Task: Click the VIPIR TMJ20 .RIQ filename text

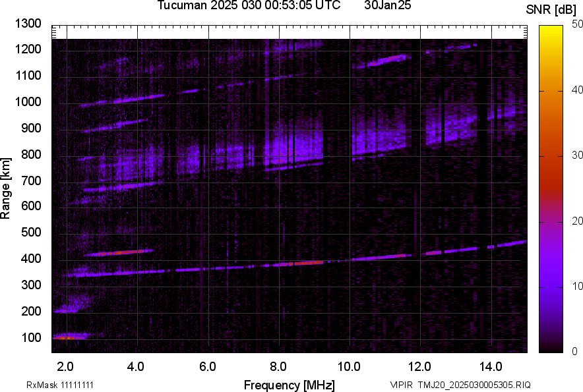Action: tap(460, 385)
